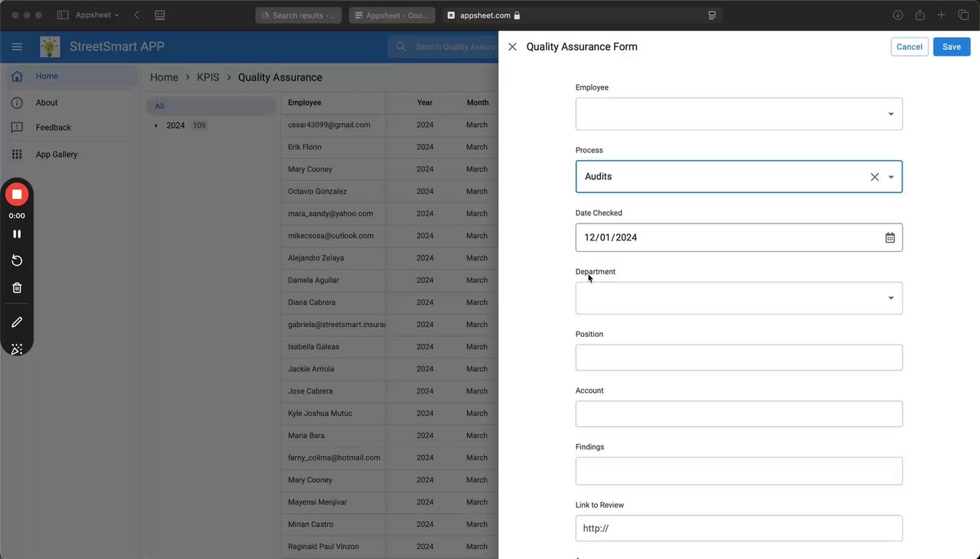Expand the 2024 group in the list
Screen dimensions: 980x559
click(x=156, y=126)
